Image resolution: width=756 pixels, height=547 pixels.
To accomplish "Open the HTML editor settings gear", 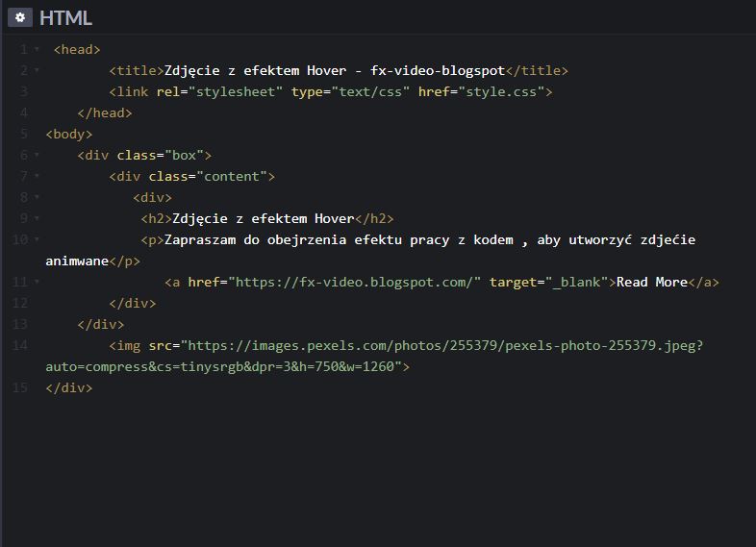I will 20,18.
